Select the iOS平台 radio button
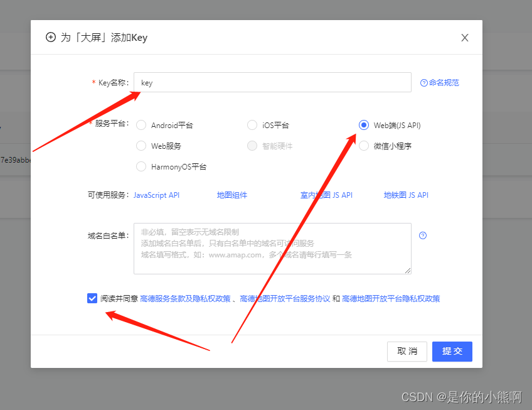Image resolution: width=532 pixels, height=410 pixels. pyautogui.click(x=252, y=125)
